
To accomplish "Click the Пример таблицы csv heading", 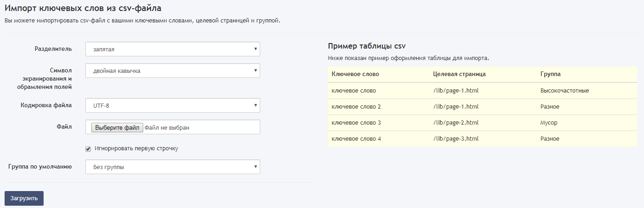I will (x=367, y=46).
